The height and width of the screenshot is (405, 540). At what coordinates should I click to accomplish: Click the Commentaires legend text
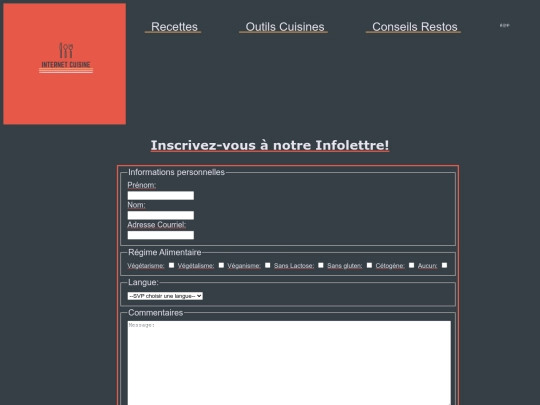coord(155,313)
